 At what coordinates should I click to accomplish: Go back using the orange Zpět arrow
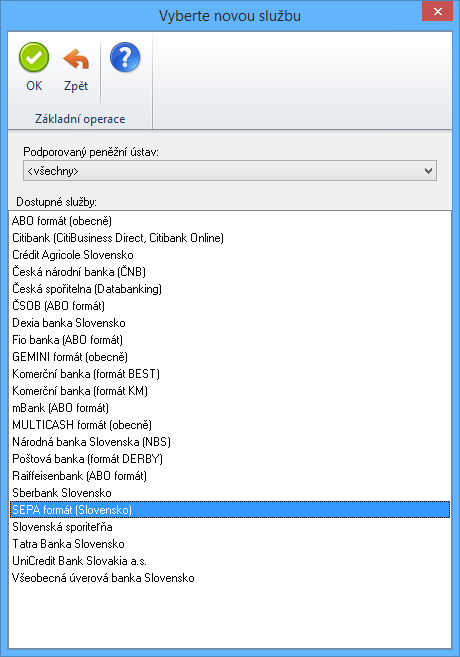76,59
